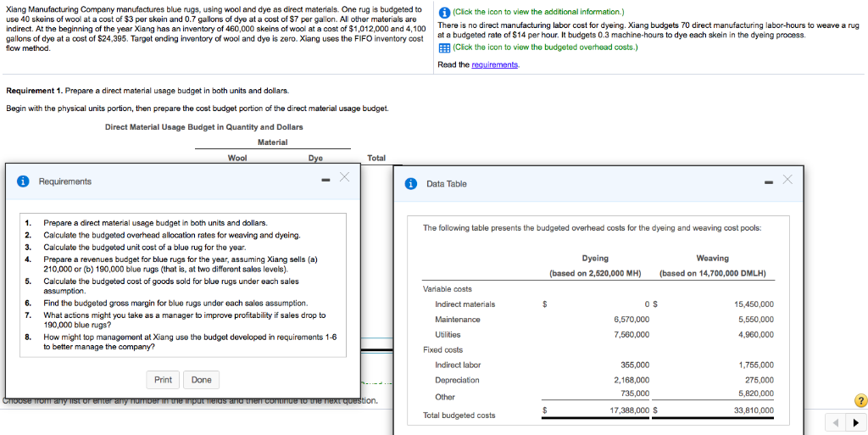Close the Requirements dialog

click(344, 177)
